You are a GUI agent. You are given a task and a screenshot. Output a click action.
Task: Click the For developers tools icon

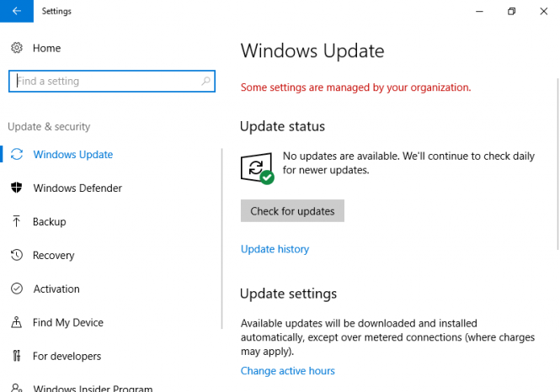pos(17,356)
